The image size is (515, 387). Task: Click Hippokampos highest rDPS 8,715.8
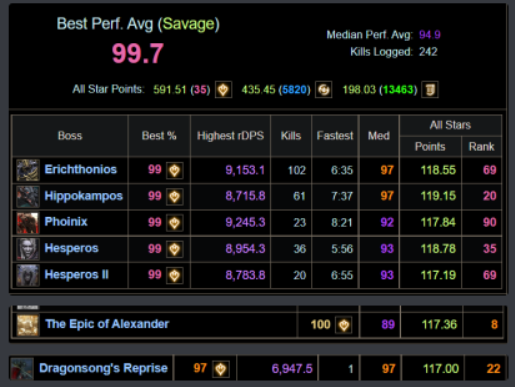coord(245,196)
